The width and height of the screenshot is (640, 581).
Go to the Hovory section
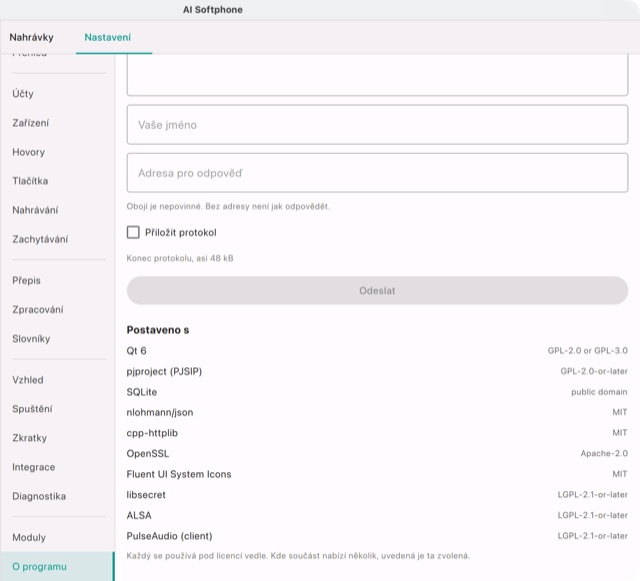[57, 152]
